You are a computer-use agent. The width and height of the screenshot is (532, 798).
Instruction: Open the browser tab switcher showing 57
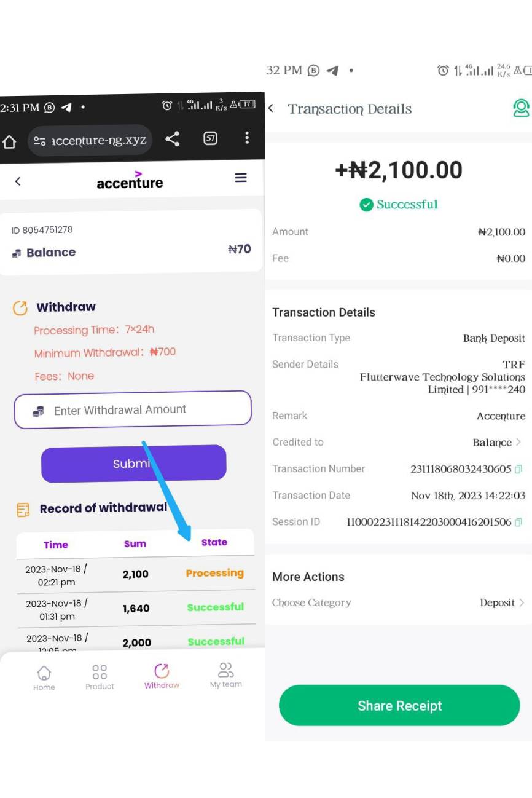click(x=210, y=138)
